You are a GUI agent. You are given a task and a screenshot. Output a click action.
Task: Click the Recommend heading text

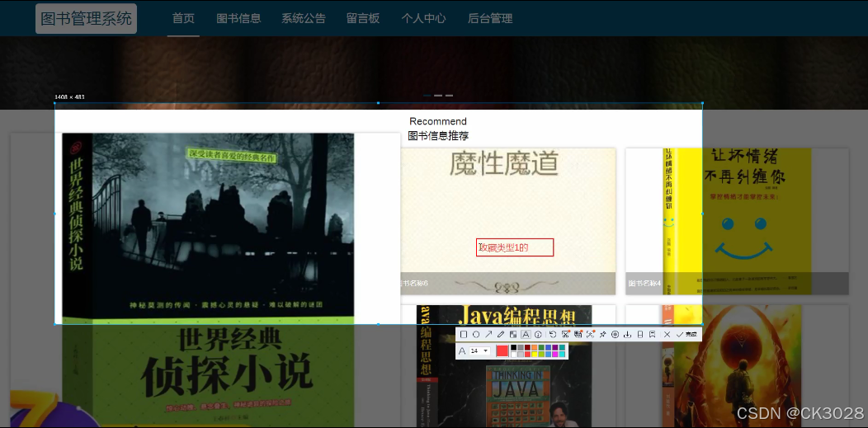click(438, 121)
